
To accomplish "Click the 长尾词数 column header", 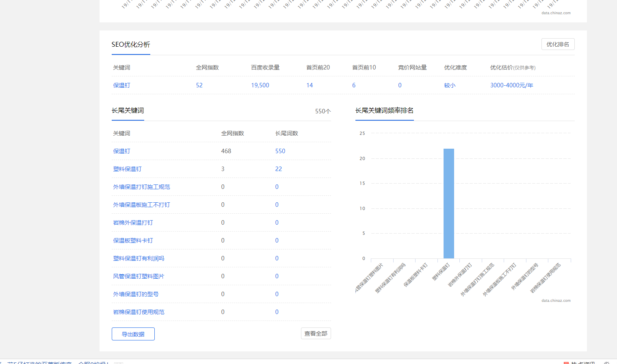I will click(x=286, y=133).
